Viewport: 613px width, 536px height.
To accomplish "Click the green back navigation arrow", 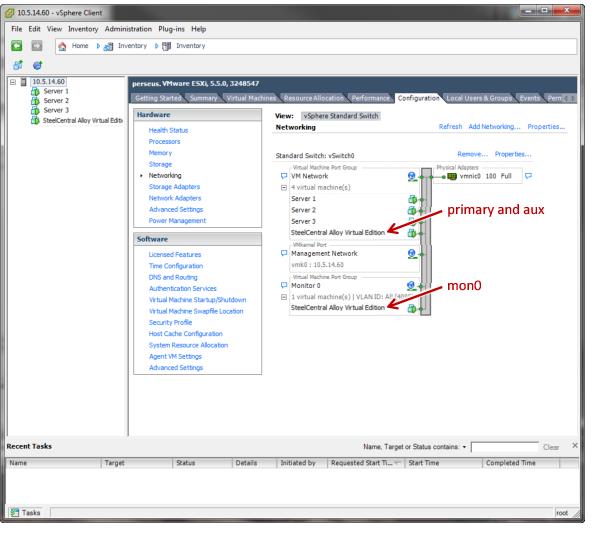I will point(16,46).
